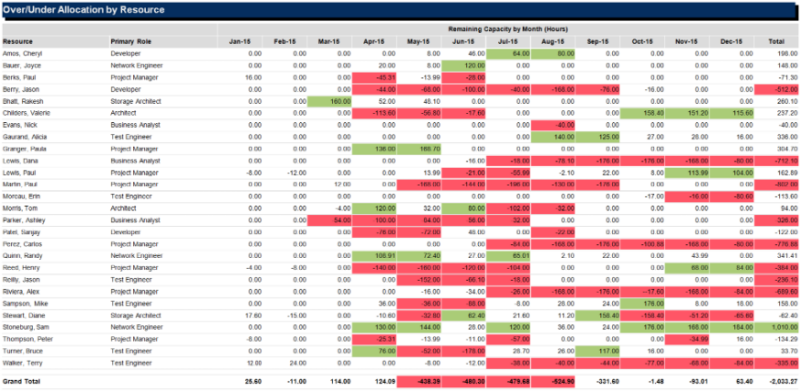
Task: Select red -524.90 Aug-15 Grand Total cell
Action: tap(553, 381)
